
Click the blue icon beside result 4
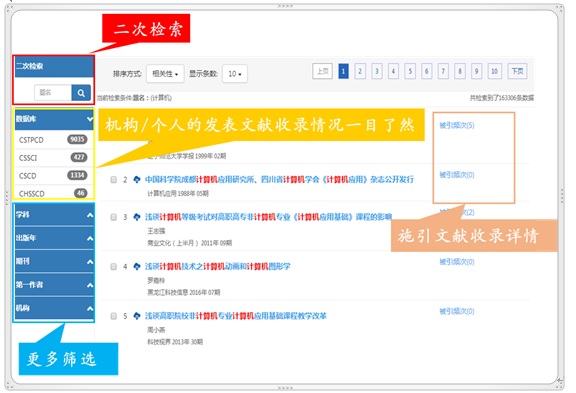137,266
